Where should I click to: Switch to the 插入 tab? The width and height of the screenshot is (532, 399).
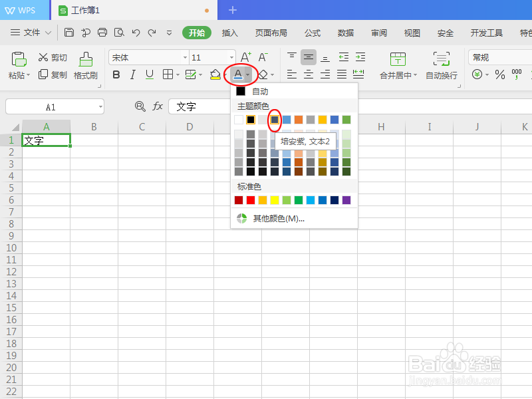229,33
